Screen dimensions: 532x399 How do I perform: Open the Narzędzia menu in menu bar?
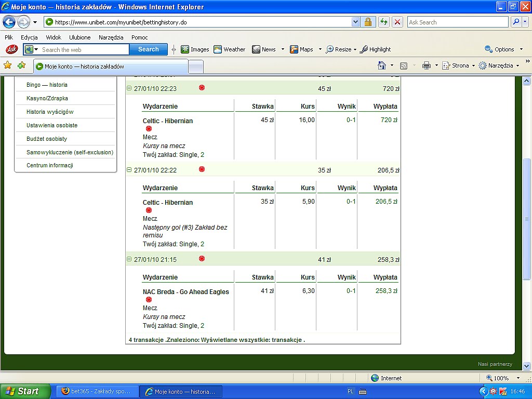pos(111,37)
